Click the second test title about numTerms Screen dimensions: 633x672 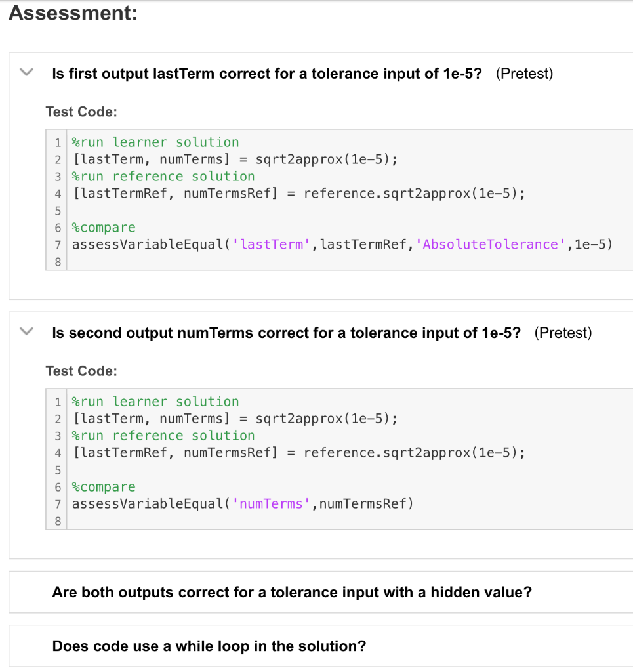pyautogui.click(x=286, y=333)
